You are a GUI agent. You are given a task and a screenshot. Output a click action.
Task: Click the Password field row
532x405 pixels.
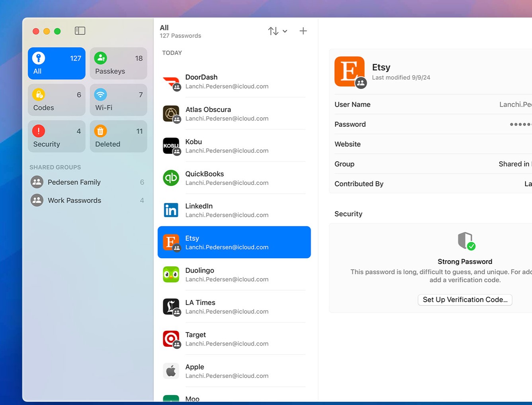point(433,124)
